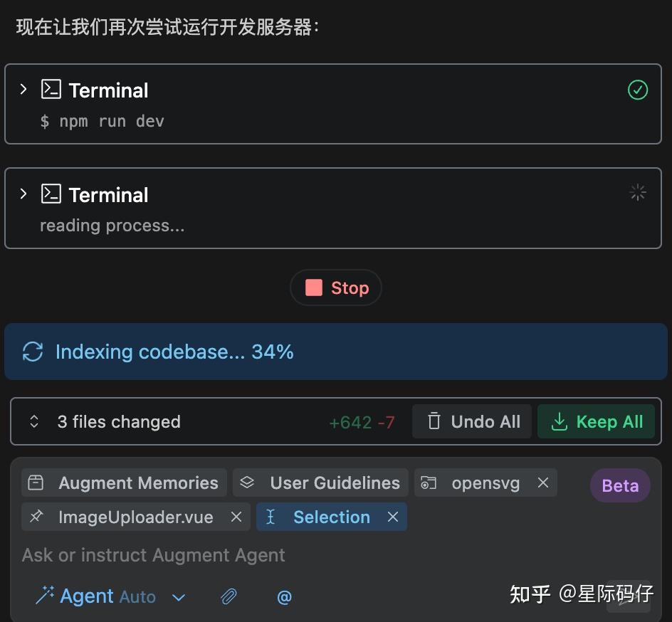This screenshot has width=672, height=622.
Task: Click the Indexing codebase progress banner
Action: (x=174, y=351)
